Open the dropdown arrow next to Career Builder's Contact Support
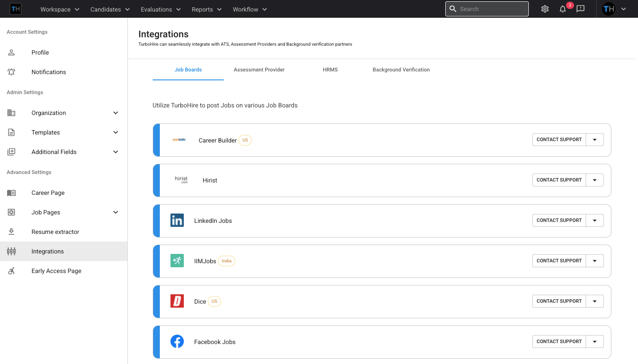The height and width of the screenshot is (364, 638). (x=594, y=139)
